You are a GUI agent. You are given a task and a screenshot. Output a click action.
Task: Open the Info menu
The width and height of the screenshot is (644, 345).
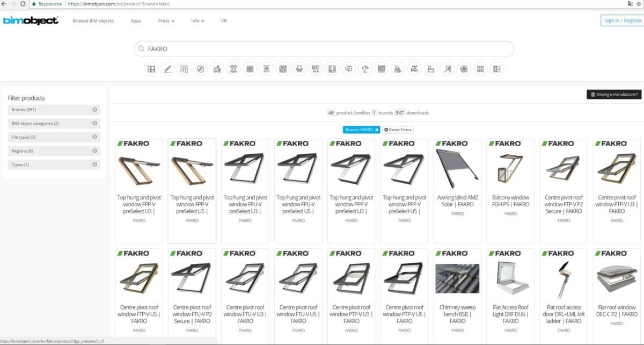coord(197,20)
